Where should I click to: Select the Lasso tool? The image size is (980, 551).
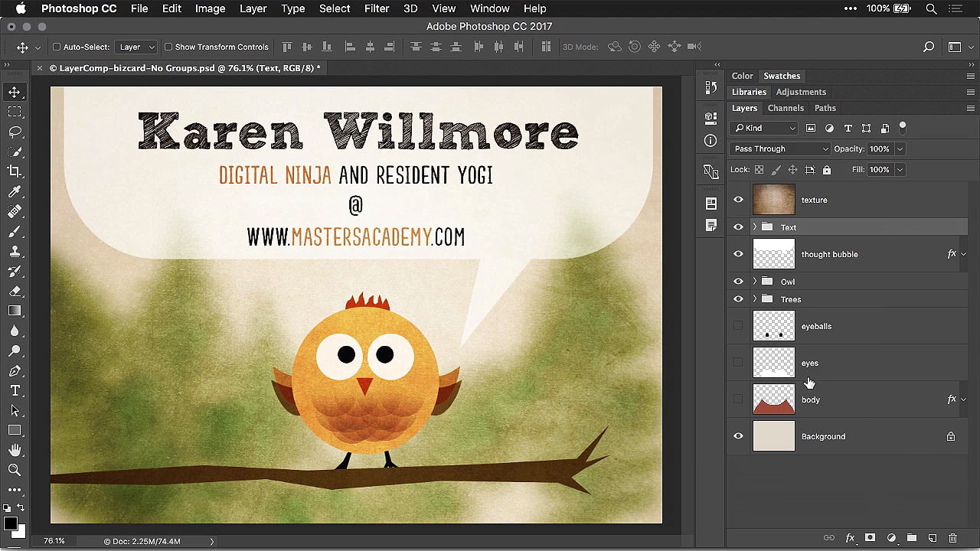point(15,132)
